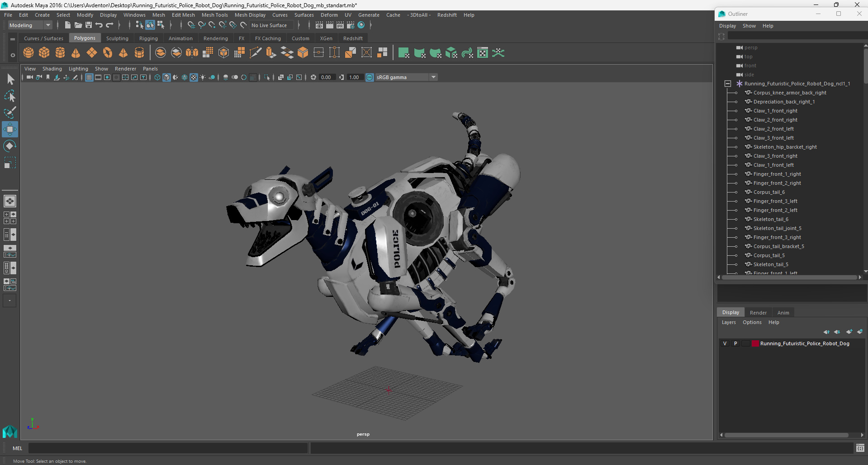Toggle smooth shade all in viewport

[166, 77]
